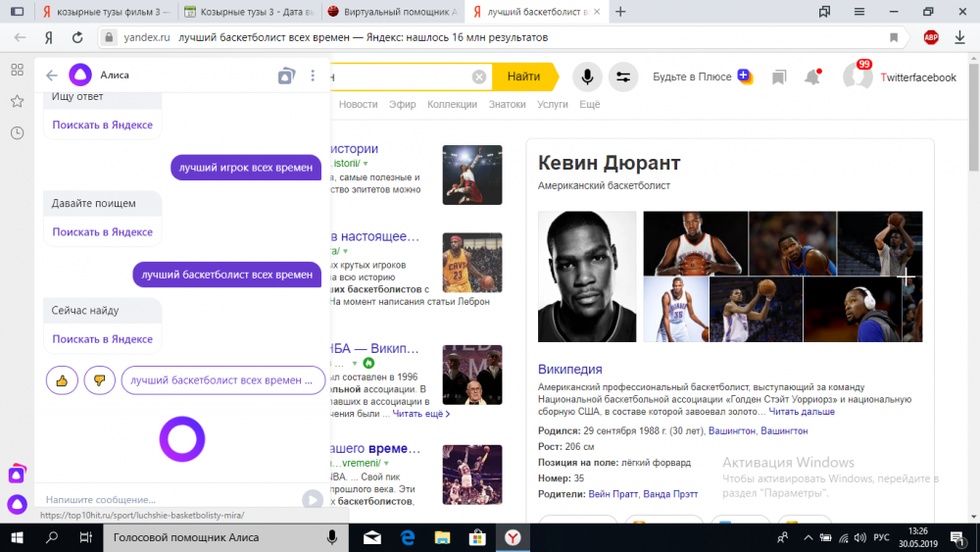Image resolution: width=980 pixels, height=552 pixels.
Task: Open the 'Вейн Пратт' parent link
Action: click(x=613, y=494)
